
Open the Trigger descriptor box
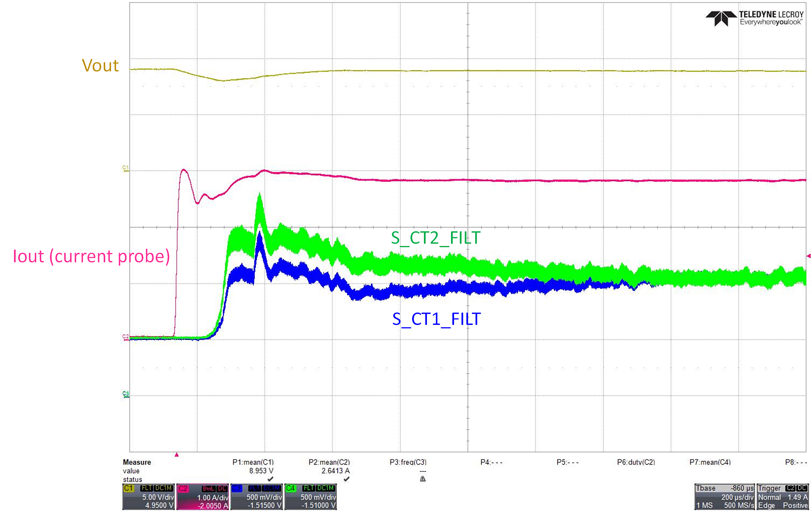tap(783, 497)
